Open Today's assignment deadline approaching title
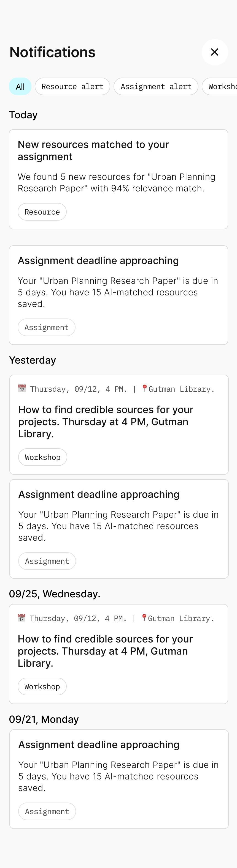The image size is (237, 868). click(x=98, y=260)
